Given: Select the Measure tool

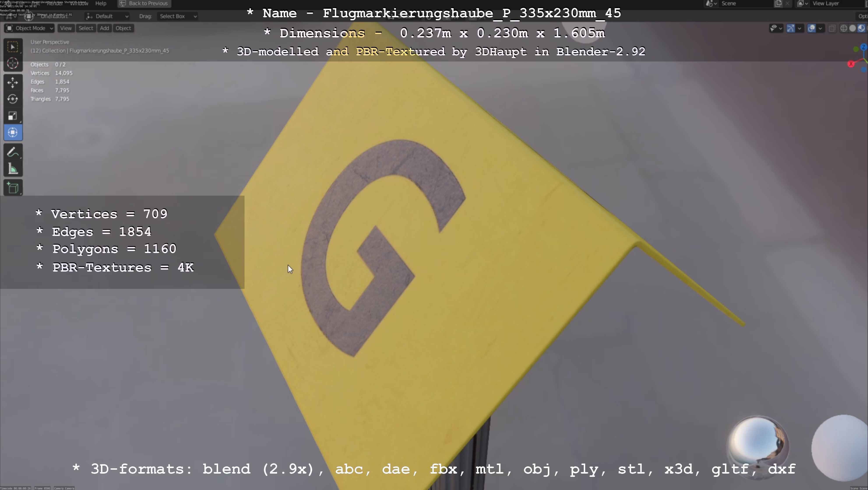Looking at the screenshot, I should [13, 169].
